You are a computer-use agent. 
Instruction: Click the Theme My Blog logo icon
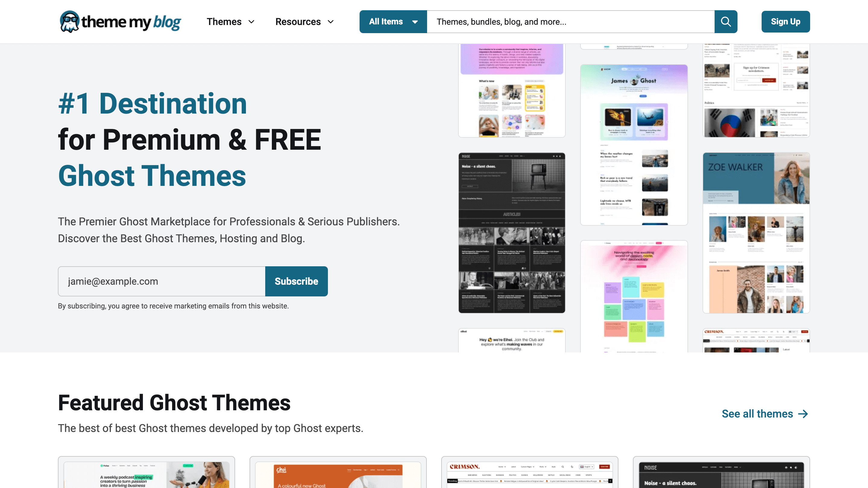71,21
